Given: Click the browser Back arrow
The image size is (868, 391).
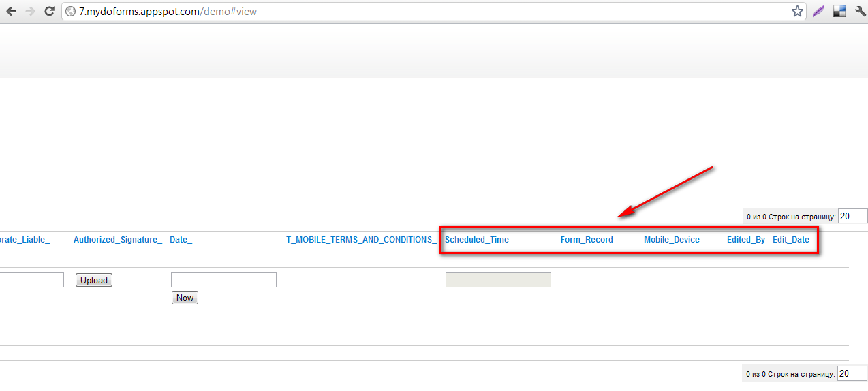Looking at the screenshot, I should 11,12.
